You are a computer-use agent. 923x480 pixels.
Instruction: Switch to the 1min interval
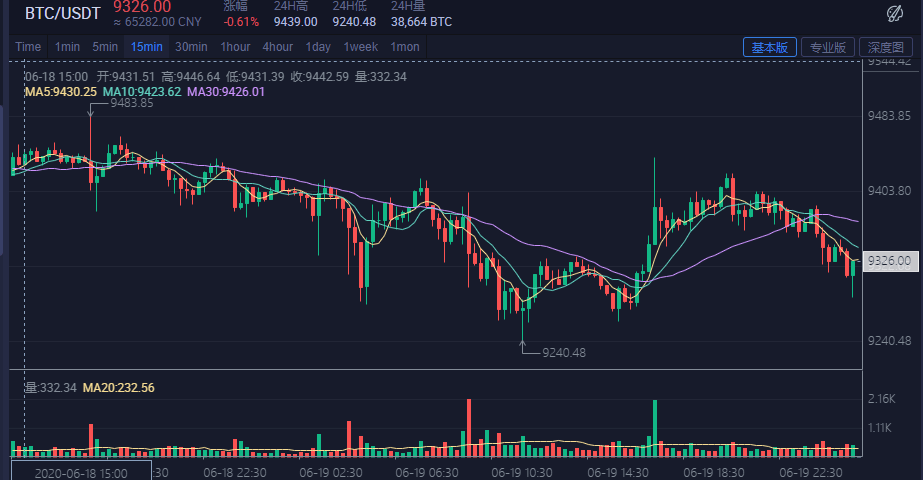coord(67,47)
